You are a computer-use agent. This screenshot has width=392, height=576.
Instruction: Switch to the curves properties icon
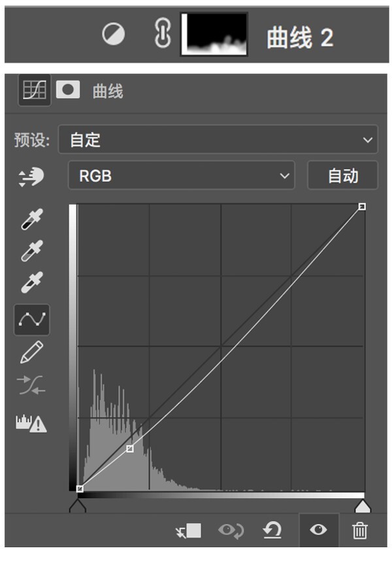[34, 90]
